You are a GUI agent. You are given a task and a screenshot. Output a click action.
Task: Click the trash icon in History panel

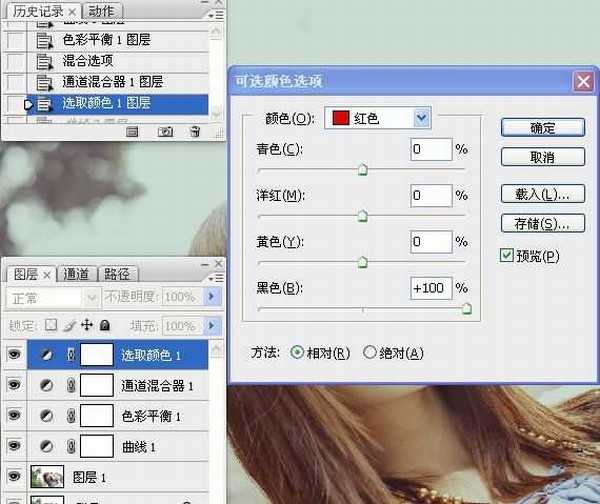coord(194,131)
